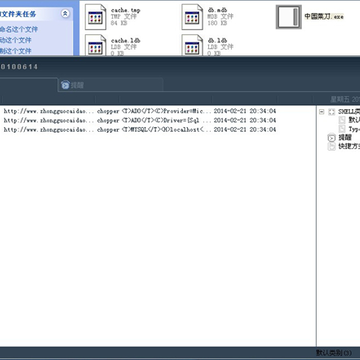Collapse the SHELL类别 tree node
The height and width of the screenshot is (360, 360).
[321, 112]
